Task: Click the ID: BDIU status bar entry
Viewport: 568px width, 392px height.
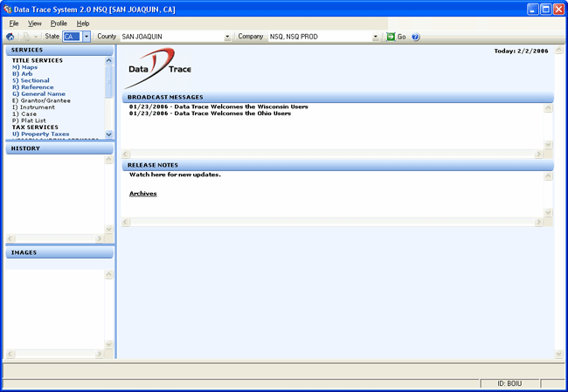Action: pos(509,383)
